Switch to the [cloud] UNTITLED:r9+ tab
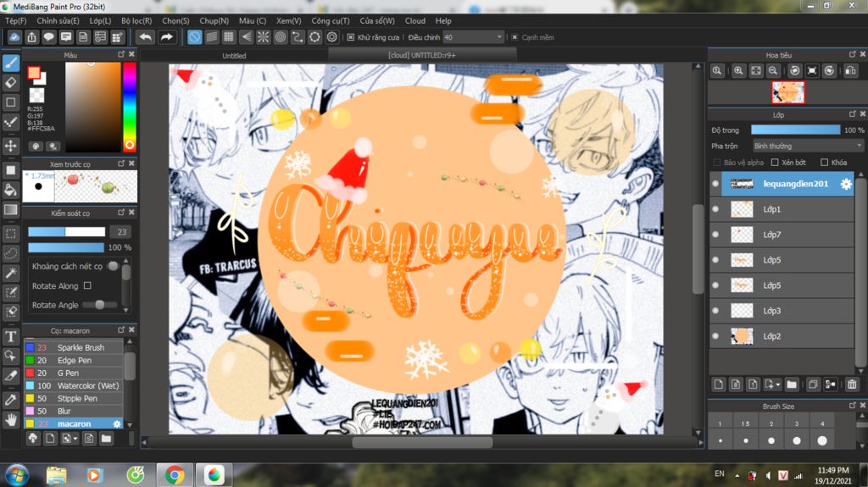868x487 pixels. click(x=422, y=55)
